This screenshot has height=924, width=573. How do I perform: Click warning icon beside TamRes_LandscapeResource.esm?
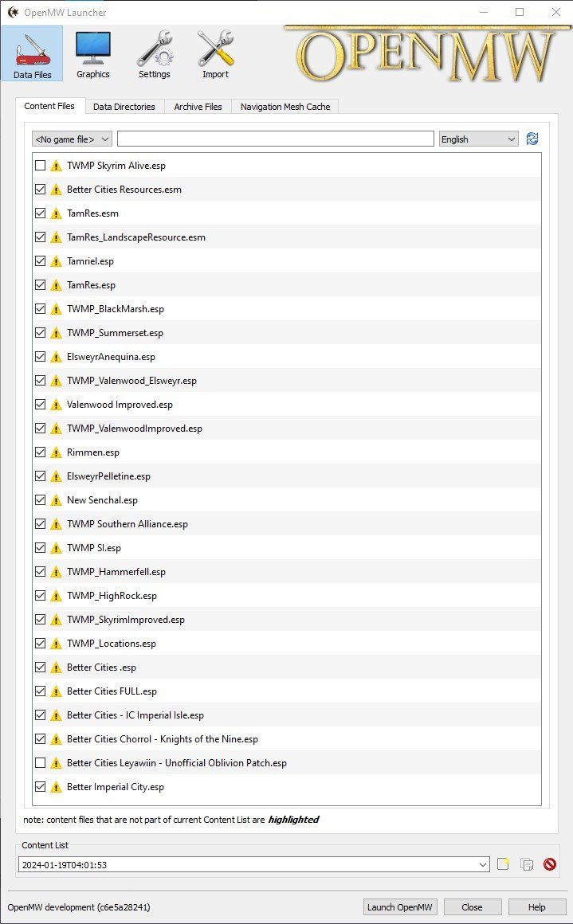(56, 237)
